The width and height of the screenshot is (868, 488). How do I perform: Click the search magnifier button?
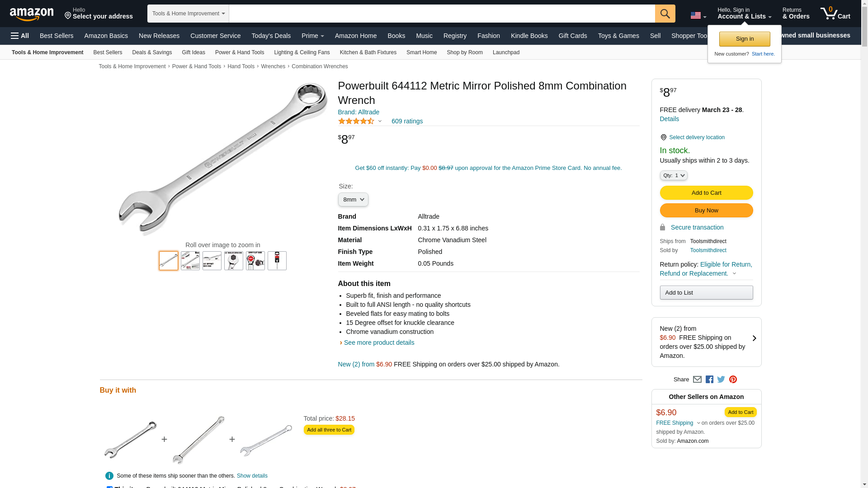pyautogui.click(x=665, y=14)
